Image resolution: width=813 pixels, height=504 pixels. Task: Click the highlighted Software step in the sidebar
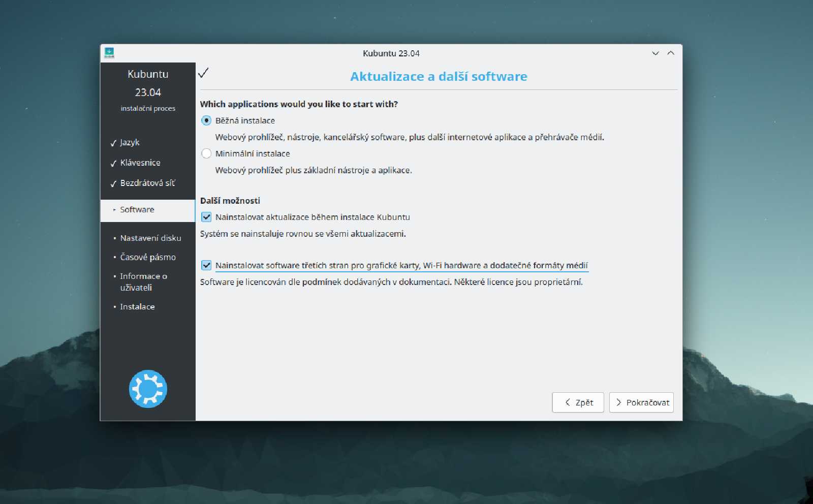(x=148, y=210)
